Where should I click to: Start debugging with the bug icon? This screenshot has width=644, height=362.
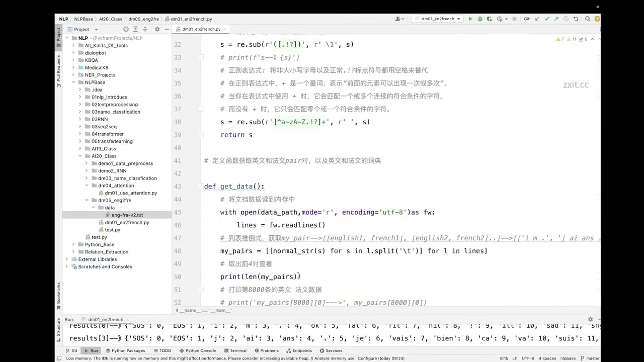[480, 19]
